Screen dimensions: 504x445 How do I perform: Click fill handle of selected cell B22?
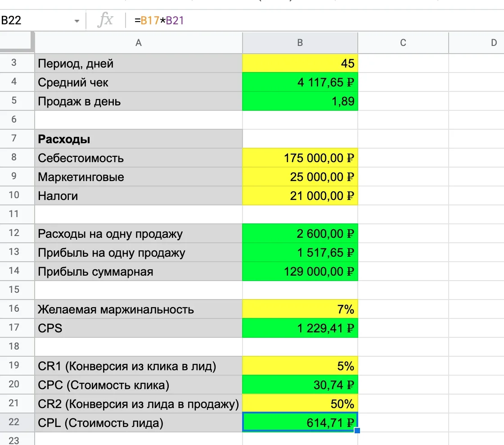357,431
